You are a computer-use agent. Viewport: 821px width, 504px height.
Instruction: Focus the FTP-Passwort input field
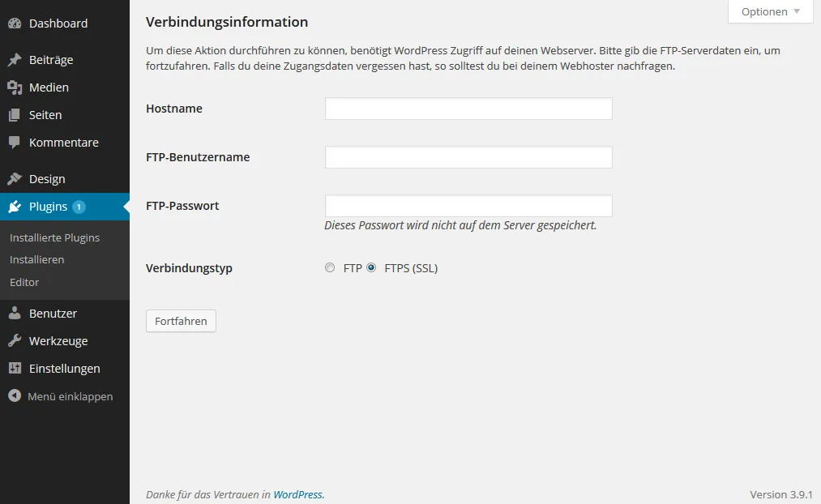468,206
